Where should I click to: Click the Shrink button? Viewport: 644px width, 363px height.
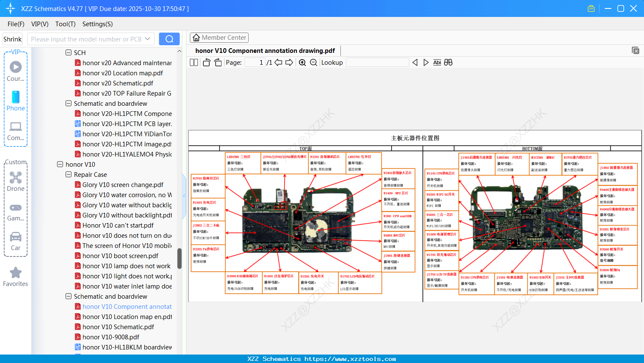[13, 39]
